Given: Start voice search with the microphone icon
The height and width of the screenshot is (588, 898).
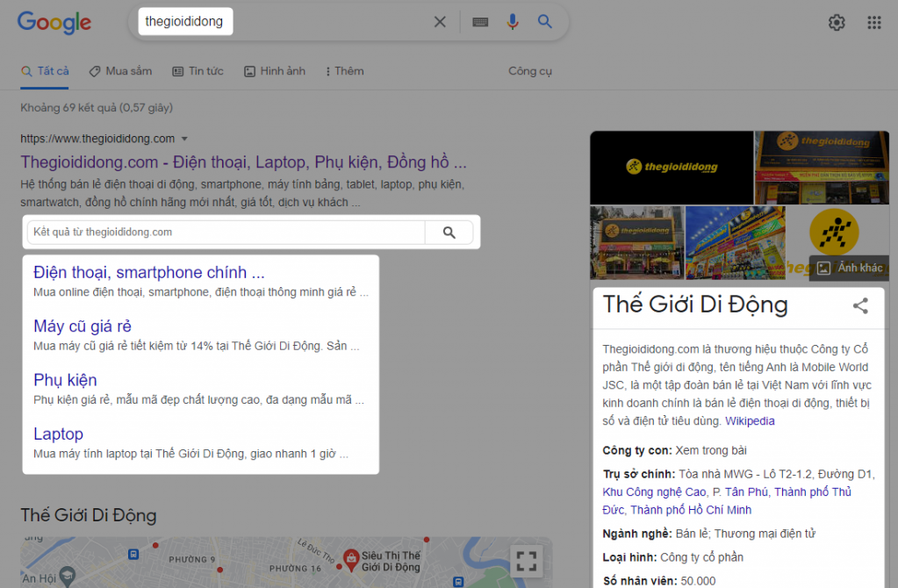Looking at the screenshot, I should coord(513,22).
